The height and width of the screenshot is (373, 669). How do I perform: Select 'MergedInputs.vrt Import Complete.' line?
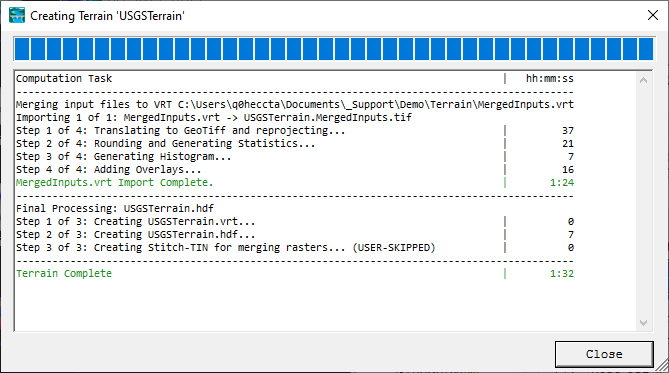tap(114, 183)
